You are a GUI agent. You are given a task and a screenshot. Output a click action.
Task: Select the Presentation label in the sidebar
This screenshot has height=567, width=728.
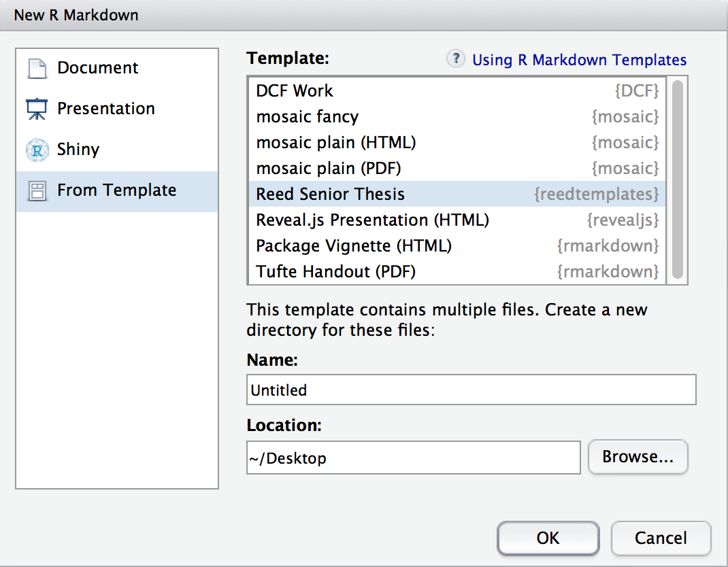tap(106, 109)
